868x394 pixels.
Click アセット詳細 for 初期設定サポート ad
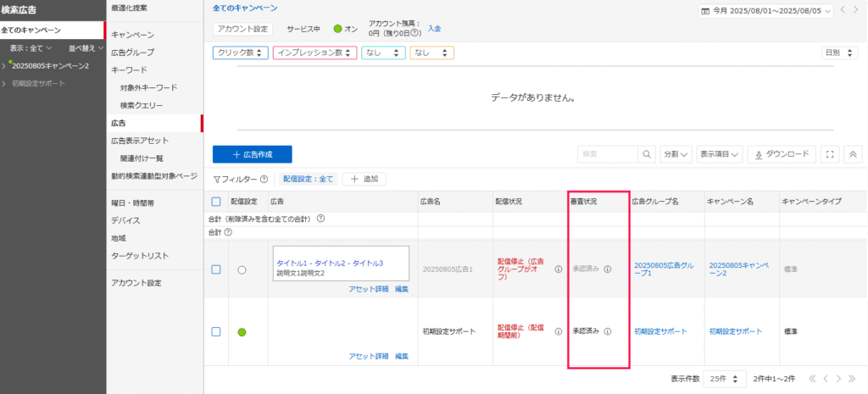coord(369,356)
